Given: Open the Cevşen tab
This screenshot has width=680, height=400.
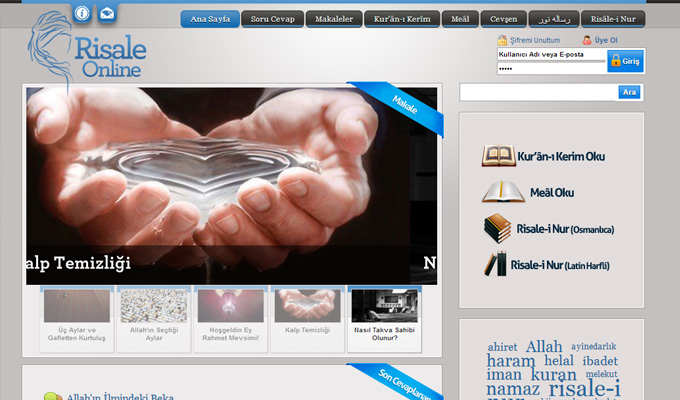Looking at the screenshot, I should (503, 19).
